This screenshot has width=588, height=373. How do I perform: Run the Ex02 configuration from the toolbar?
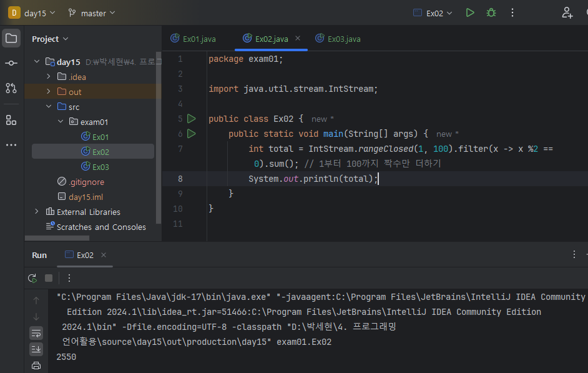[470, 12]
